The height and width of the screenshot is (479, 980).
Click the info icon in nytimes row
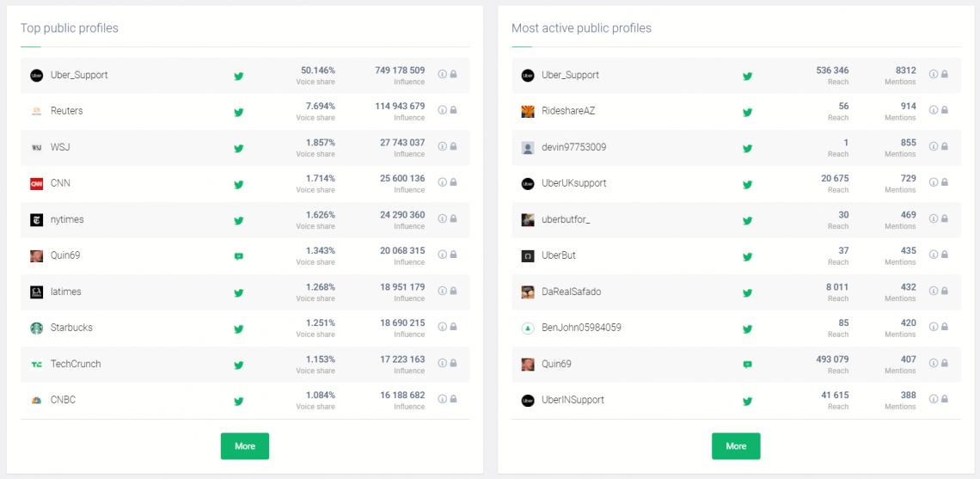(442, 218)
